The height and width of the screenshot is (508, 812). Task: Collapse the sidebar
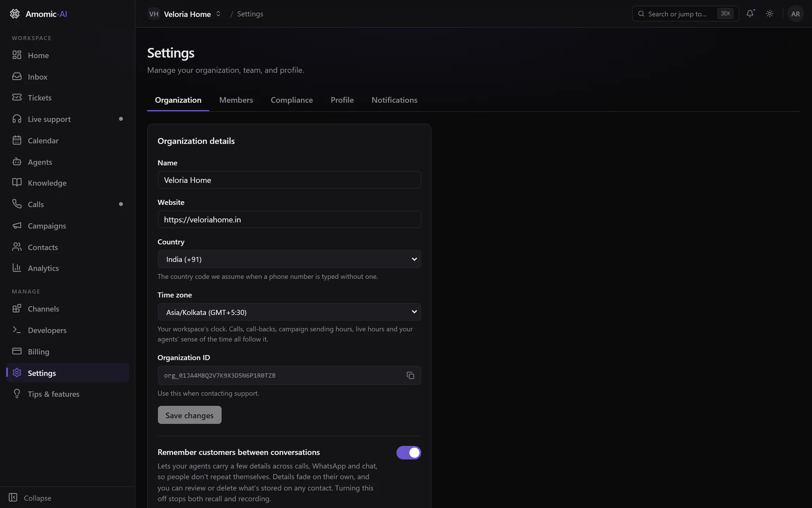coord(30,498)
